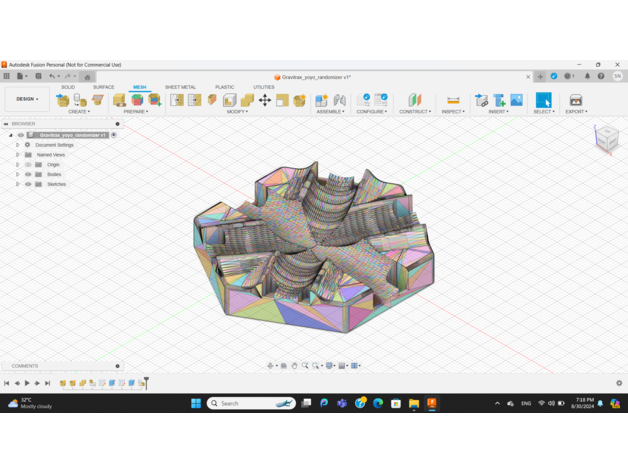Click the Measure ruler icon above Inspect
Image resolution: width=628 pixels, height=472 pixels.
point(453,100)
